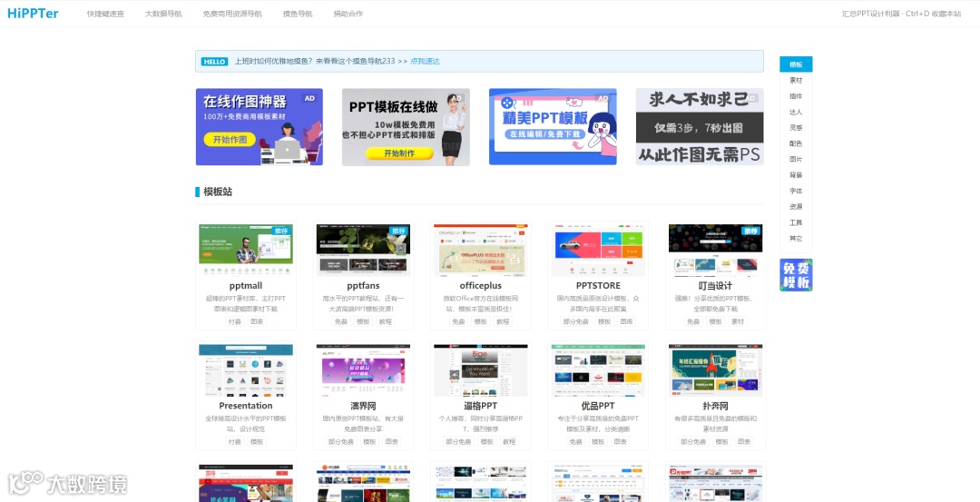Screen dimensions: 980x502
Task: Click the 图库 tag under PPTSTORE
Action: (x=627, y=321)
